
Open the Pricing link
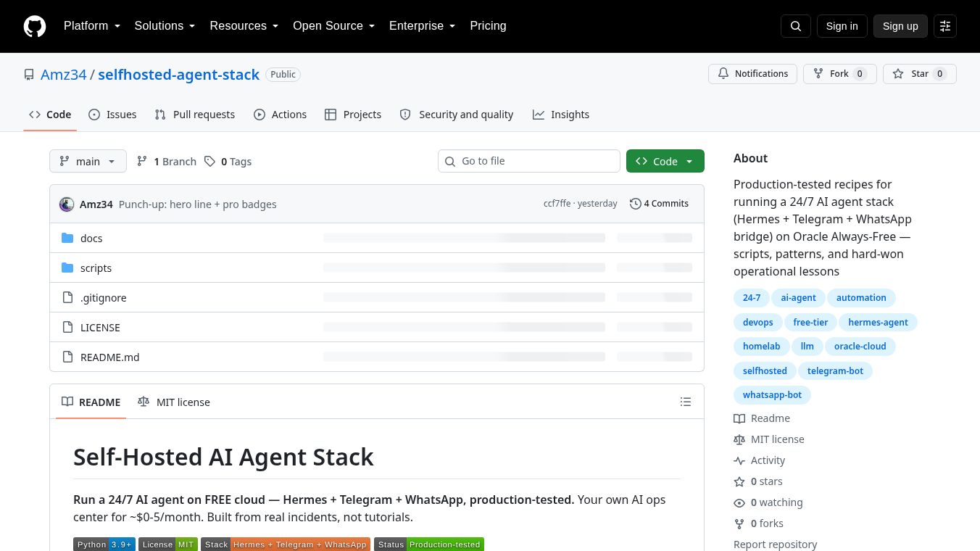coord(488,26)
